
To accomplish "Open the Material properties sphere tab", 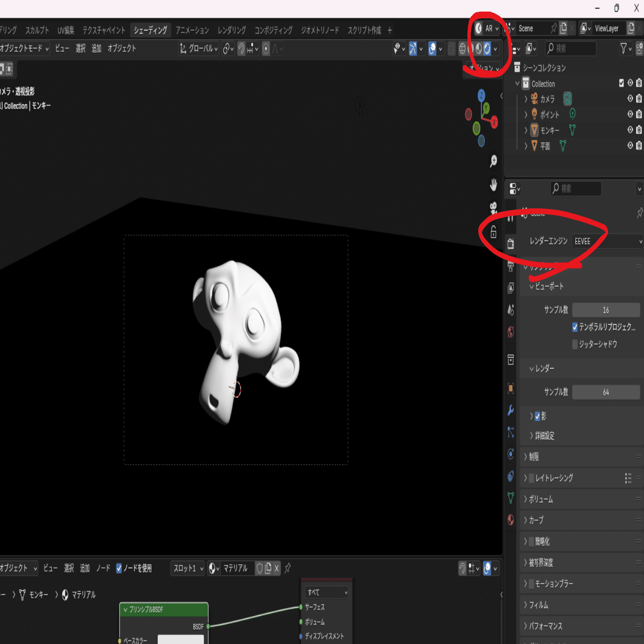I will [x=511, y=520].
